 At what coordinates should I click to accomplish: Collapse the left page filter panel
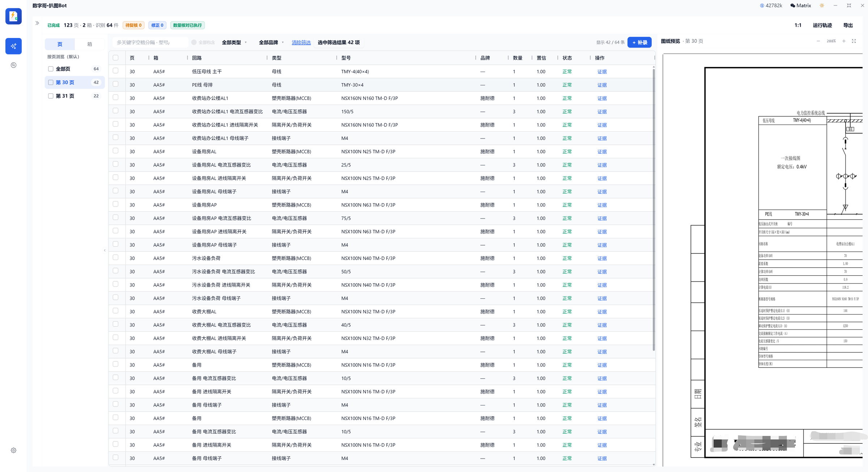click(x=105, y=250)
